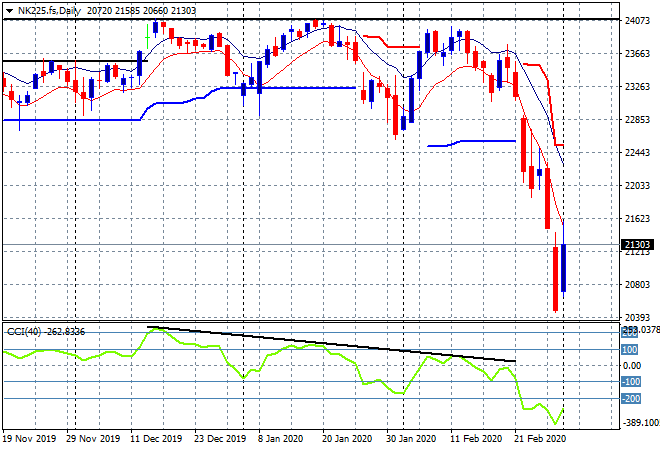Click the 22853 price axis label
The width and height of the screenshot is (660, 450).
pos(637,120)
